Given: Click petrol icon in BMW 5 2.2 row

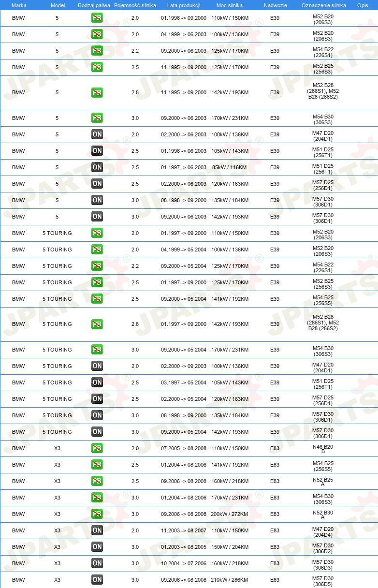Looking at the screenshot, I should tap(97, 51).
